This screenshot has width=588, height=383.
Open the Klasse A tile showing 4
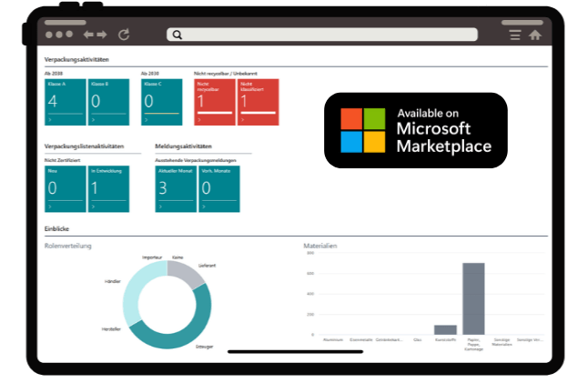coord(66,102)
